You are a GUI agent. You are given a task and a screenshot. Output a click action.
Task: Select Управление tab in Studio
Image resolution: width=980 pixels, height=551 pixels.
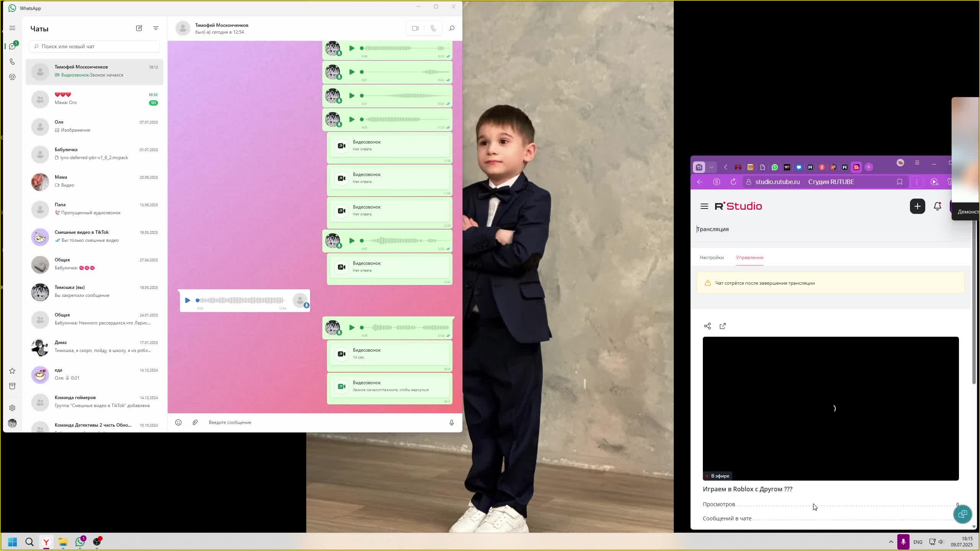coord(749,258)
